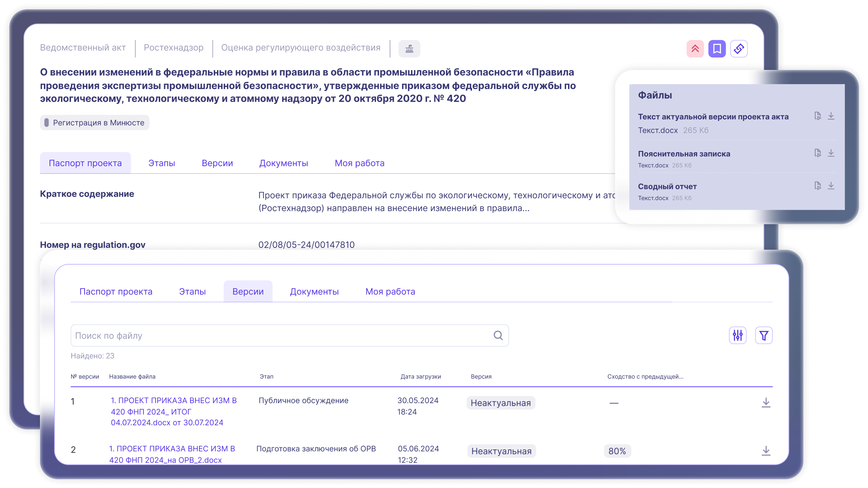Switch to lower Документы tab

(314, 291)
